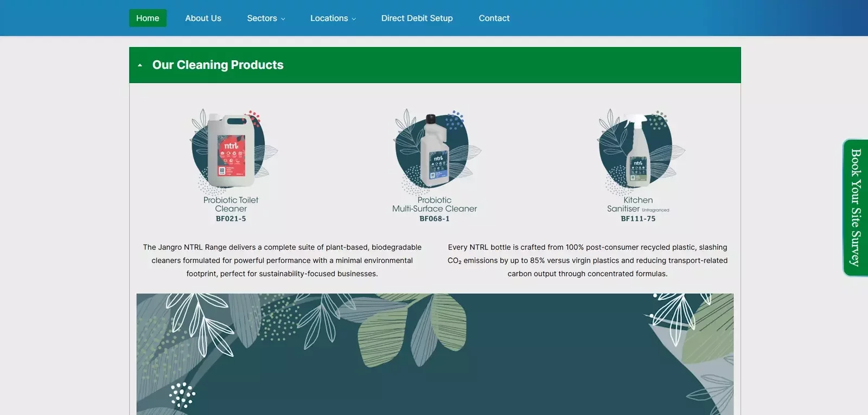This screenshot has height=415, width=868.
Task: Click product code BF111-75
Action: tap(638, 219)
